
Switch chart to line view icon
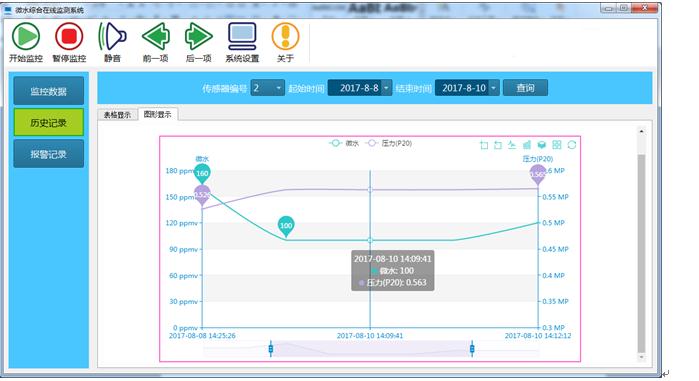click(512, 145)
